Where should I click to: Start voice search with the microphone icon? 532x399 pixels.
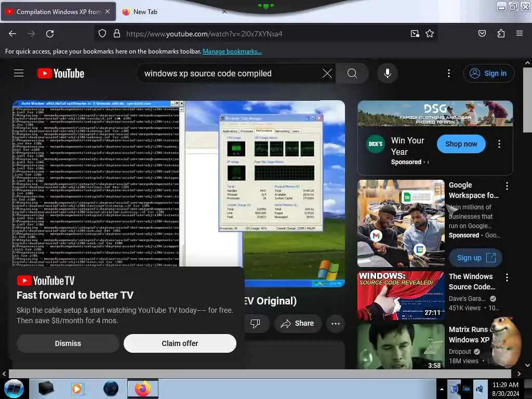coord(388,73)
